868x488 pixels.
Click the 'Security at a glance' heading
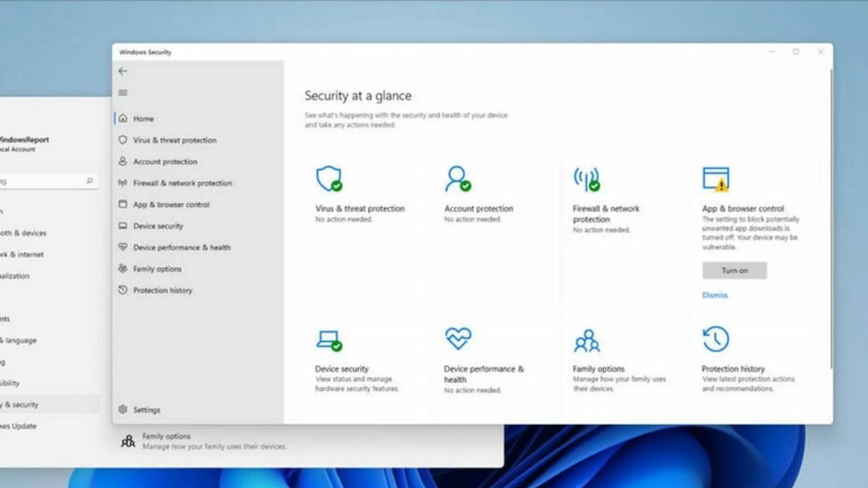(358, 95)
